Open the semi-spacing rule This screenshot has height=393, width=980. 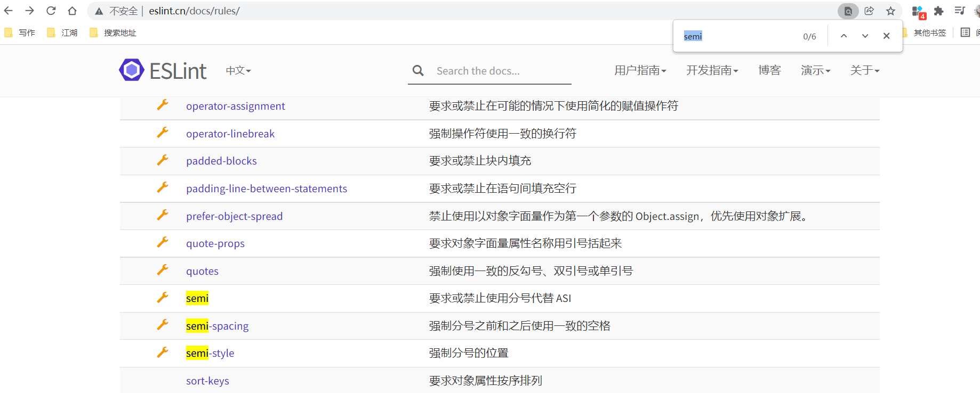[217, 326]
